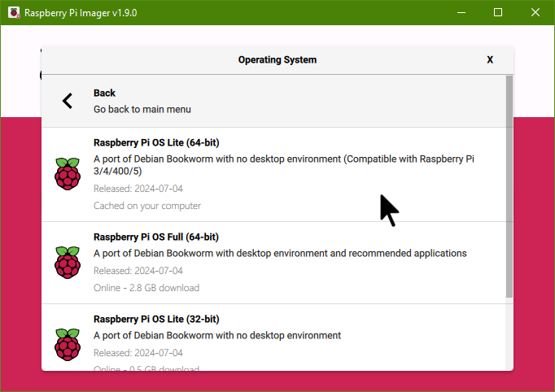Pick Raspberry Pi OS Lite (32-bit) title

tap(155, 319)
